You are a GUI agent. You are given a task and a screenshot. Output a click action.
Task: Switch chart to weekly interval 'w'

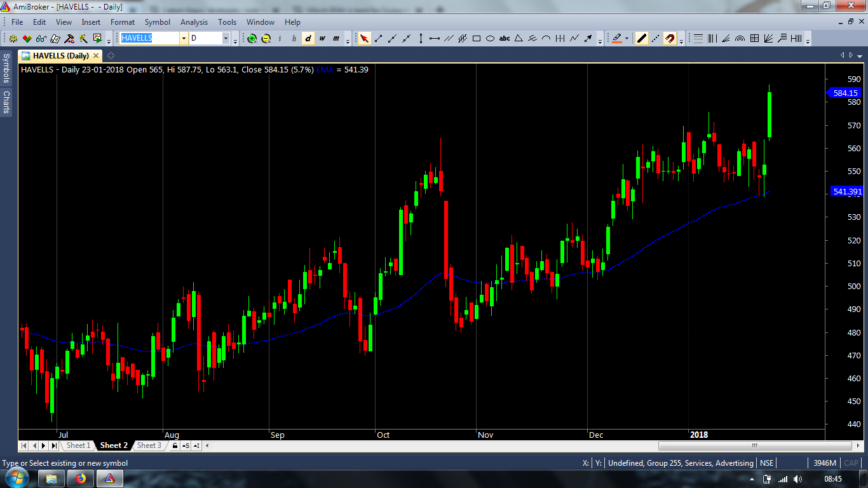tap(322, 38)
